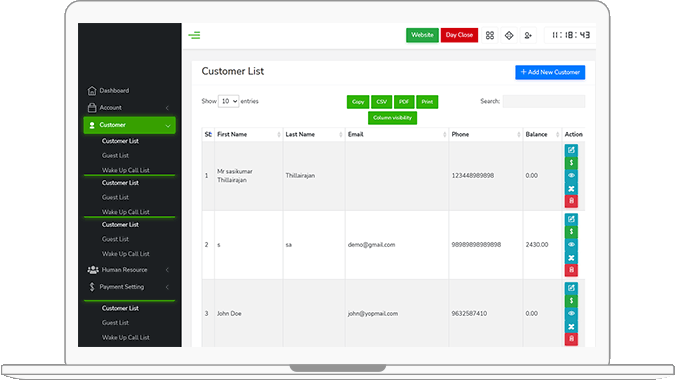Click the Search input field

[x=544, y=102]
